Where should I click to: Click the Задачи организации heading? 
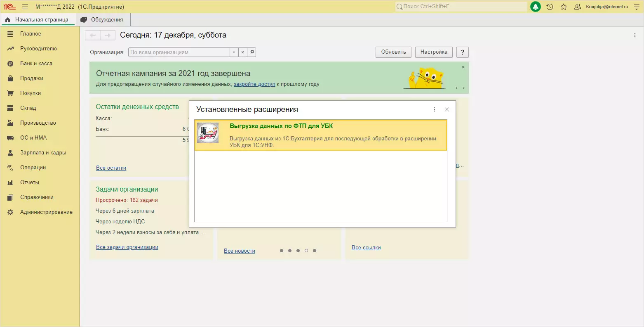point(127,190)
